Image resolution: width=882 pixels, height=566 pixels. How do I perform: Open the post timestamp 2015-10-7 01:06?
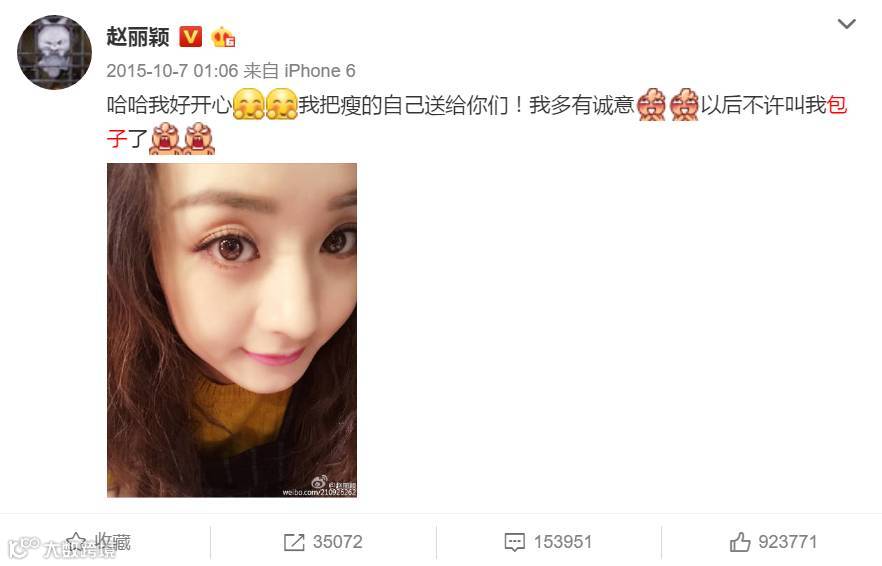[x=172, y=71]
